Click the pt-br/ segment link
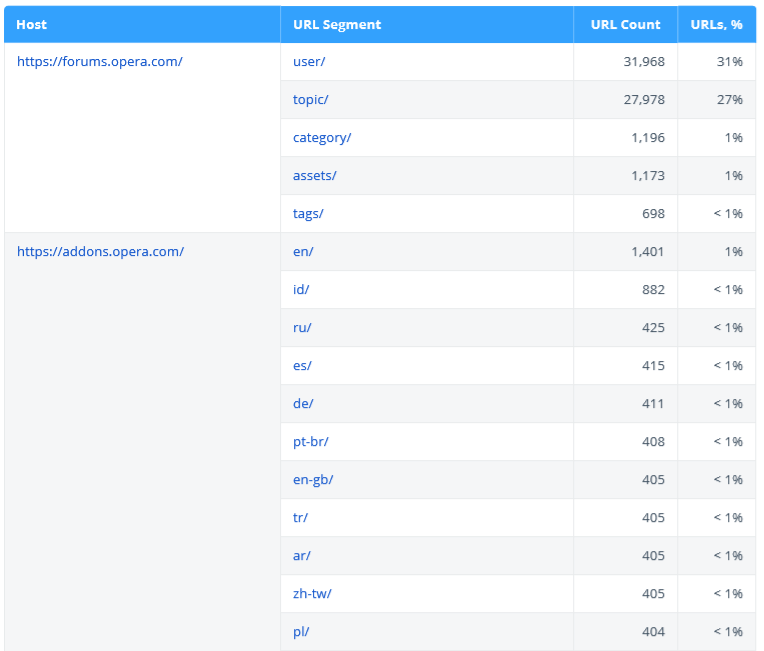Image resolution: width=764 pixels, height=651 pixels. click(x=311, y=442)
